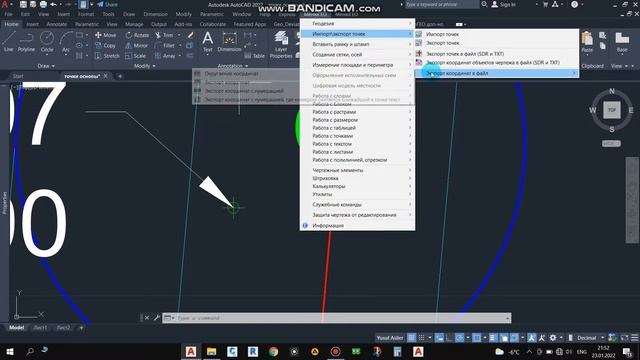Open the Геодезия submenu
Image resolution: width=640 pixels, height=360 pixels.
pos(357,24)
